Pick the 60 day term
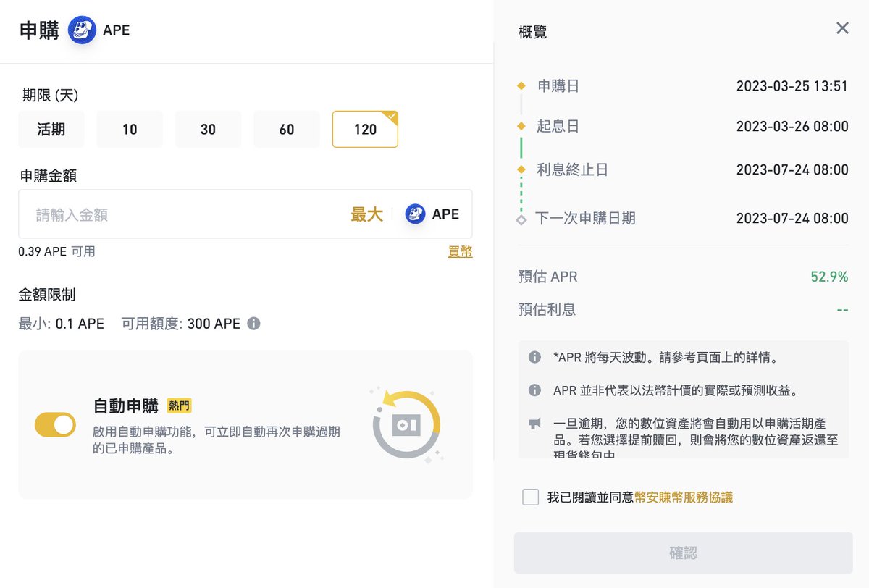Image resolution: width=869 pixels, height=588 pixels. point(287,130)
